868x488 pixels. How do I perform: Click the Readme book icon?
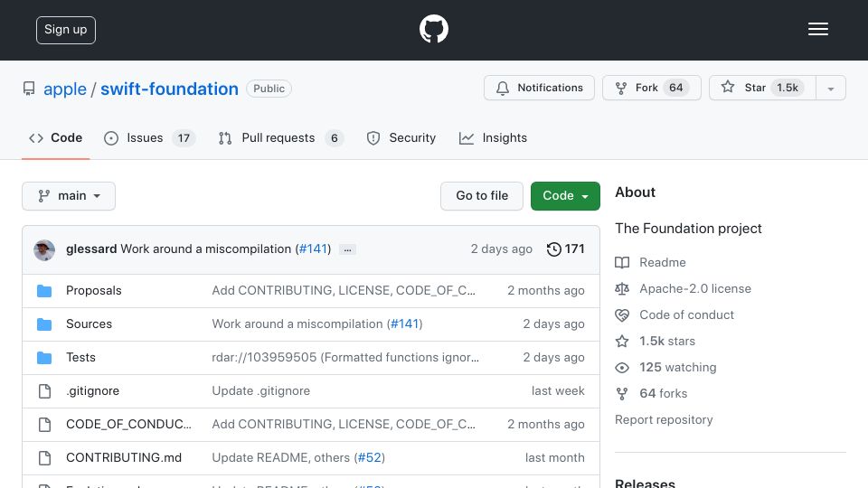tap(622, 263)
